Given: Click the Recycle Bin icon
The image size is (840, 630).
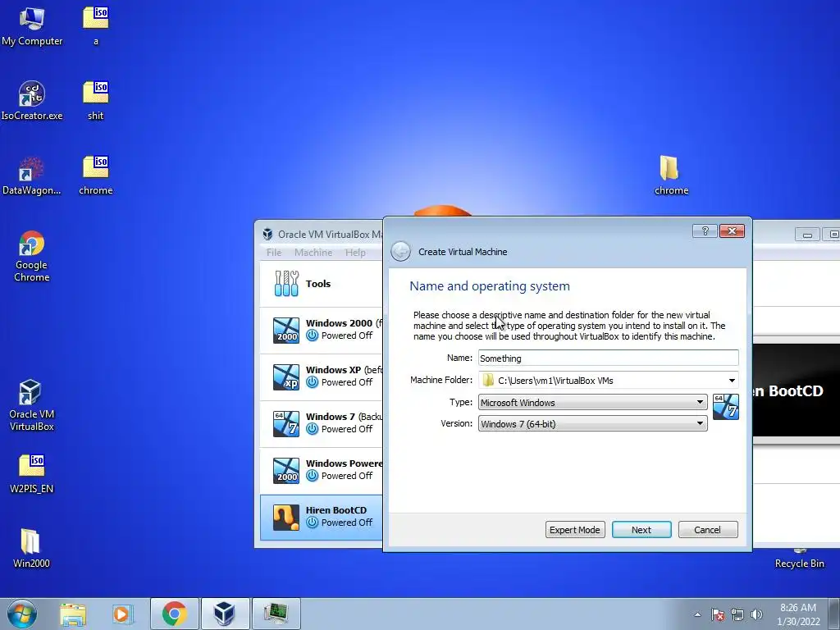Looking at the screenshot, I should coord(799,558).
